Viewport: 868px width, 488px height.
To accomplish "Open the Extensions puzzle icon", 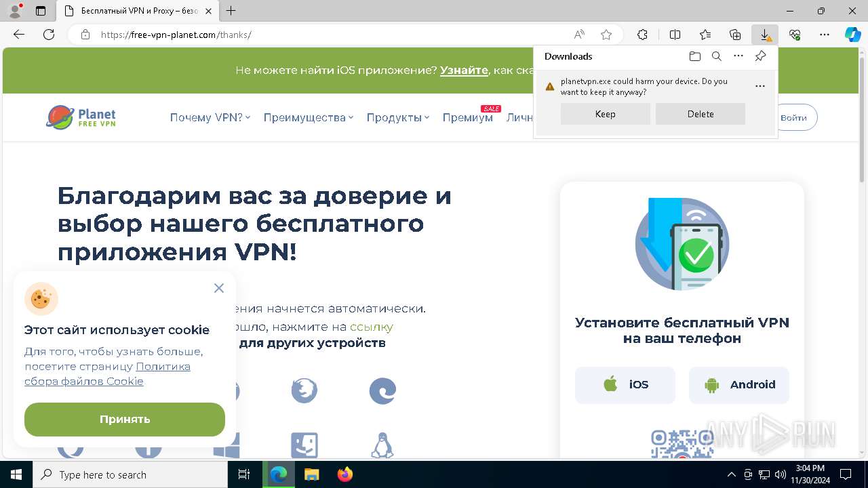I will point(642,35).
